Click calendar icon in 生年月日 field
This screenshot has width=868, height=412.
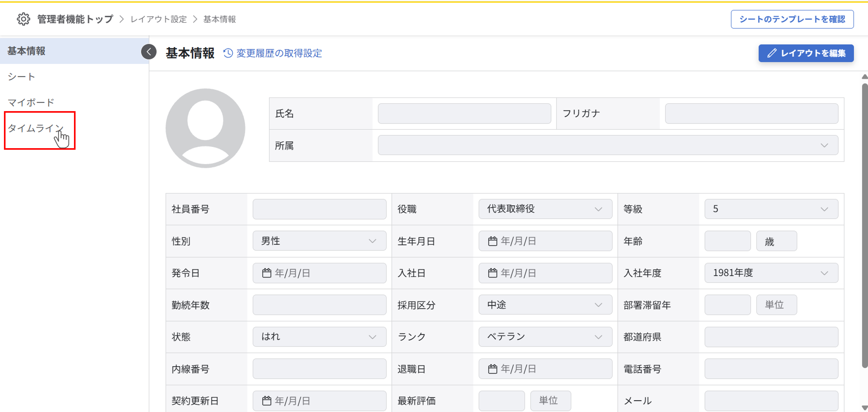tap(493, 241)
